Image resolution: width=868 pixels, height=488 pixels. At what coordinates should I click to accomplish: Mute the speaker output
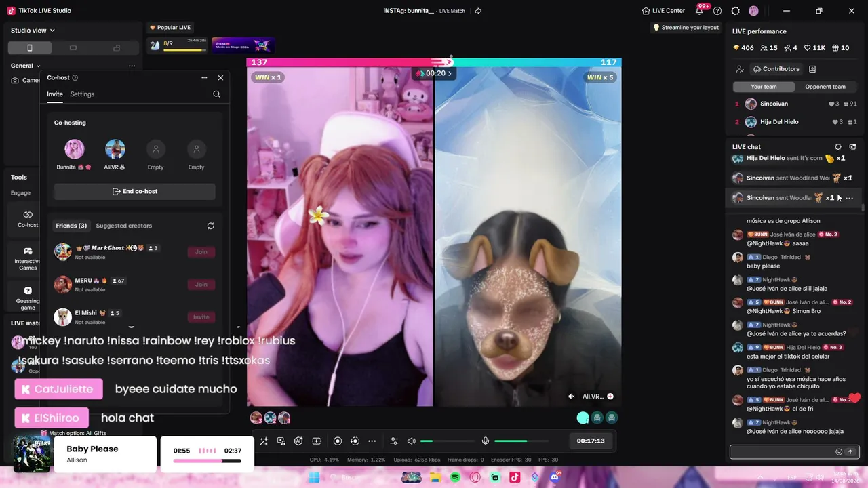click(x=411, y=441)
